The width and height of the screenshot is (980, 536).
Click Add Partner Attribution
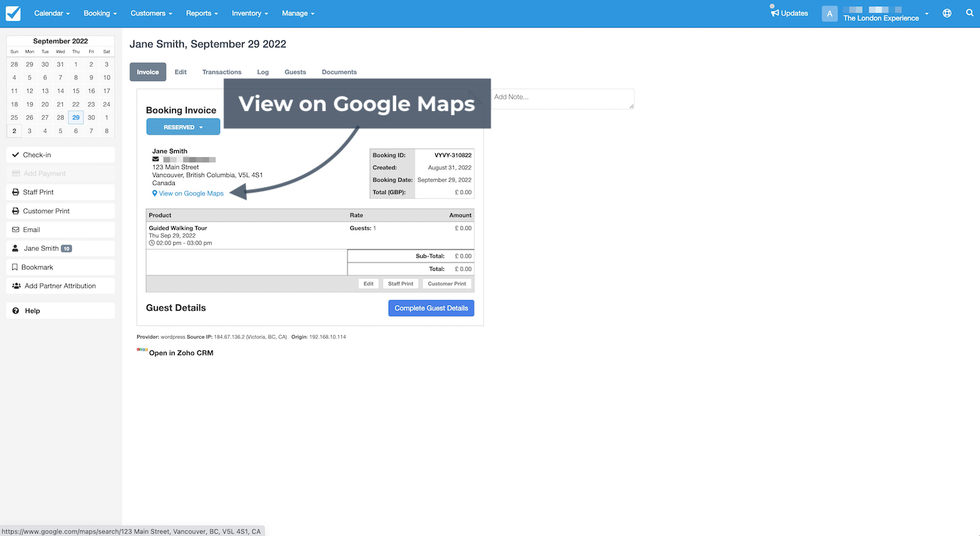[61, 286]
